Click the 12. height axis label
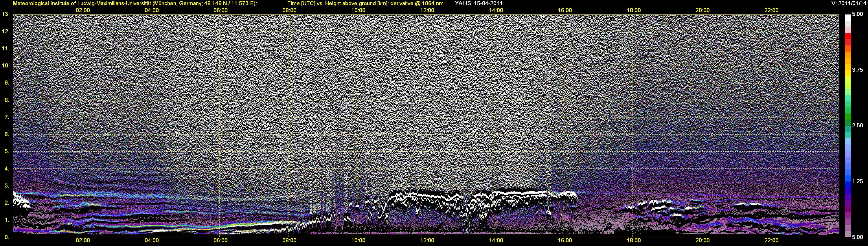 click(x=5, y=31)
